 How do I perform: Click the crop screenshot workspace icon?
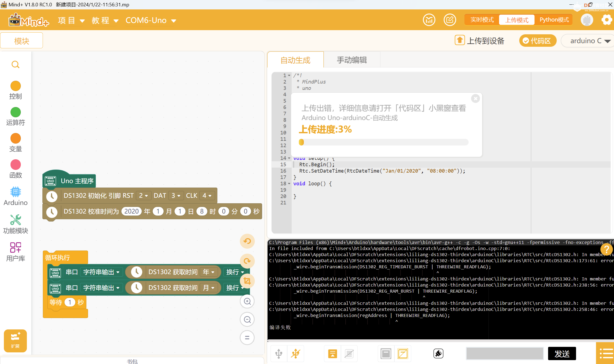(247, 281)
